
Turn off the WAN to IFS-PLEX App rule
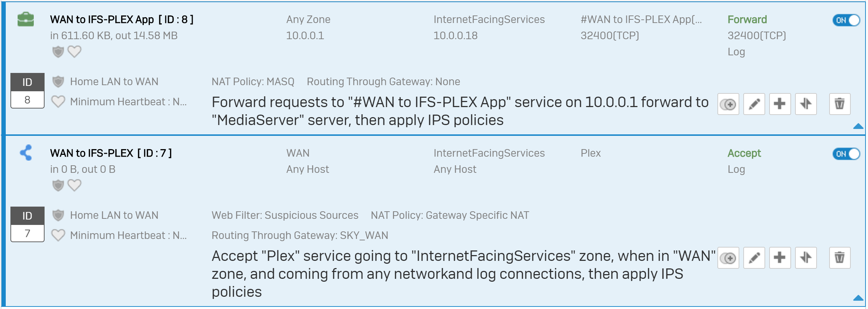tap(846, 20)
